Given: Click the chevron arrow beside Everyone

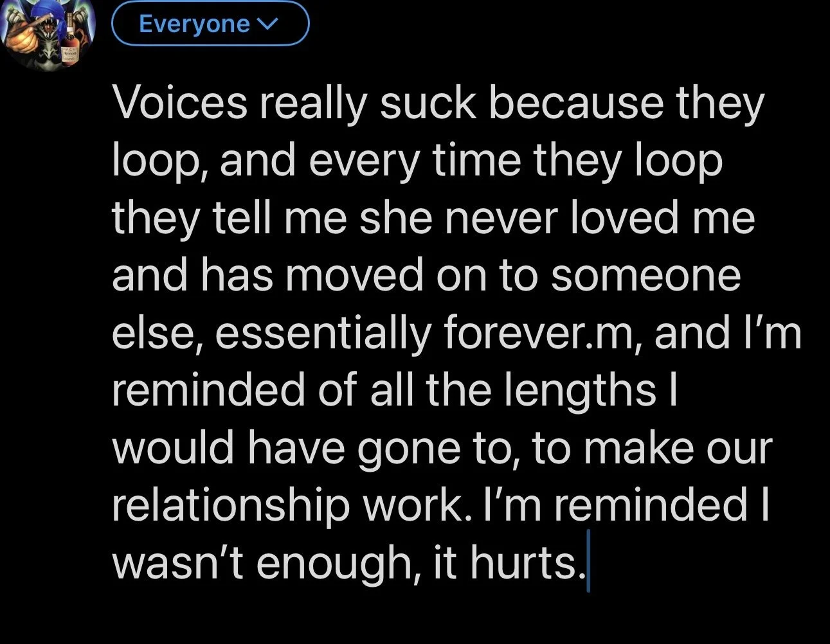Looking at the screenshot, I should 266,24.
